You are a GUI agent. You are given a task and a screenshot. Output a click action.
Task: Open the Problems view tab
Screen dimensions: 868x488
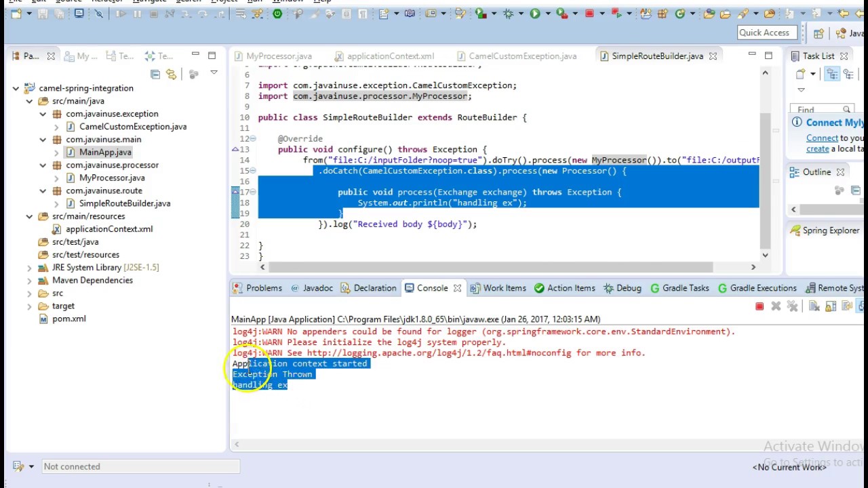[257, 288]
